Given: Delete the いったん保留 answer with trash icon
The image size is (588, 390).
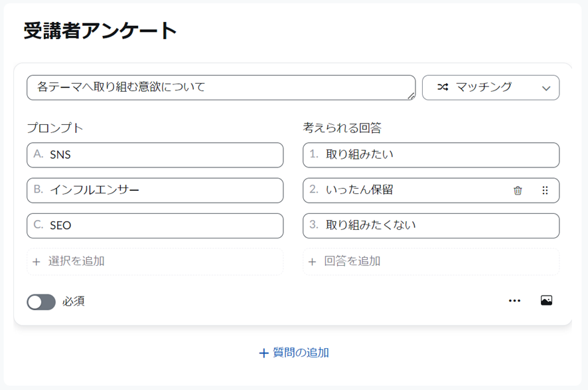Looking at the screenshot, I should click(518, 190).
